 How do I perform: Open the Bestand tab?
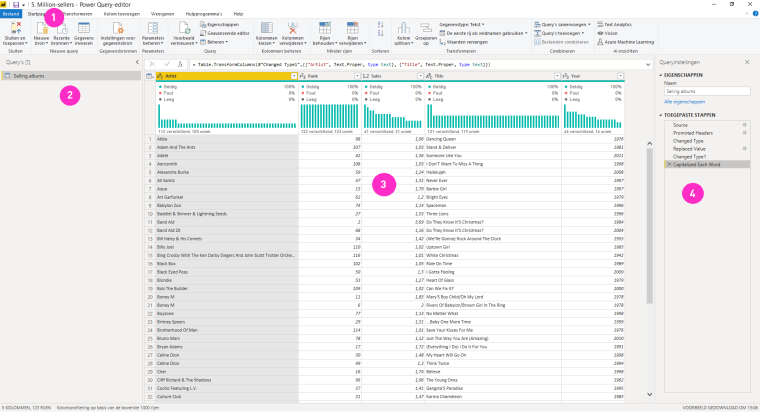pos(11,14)
